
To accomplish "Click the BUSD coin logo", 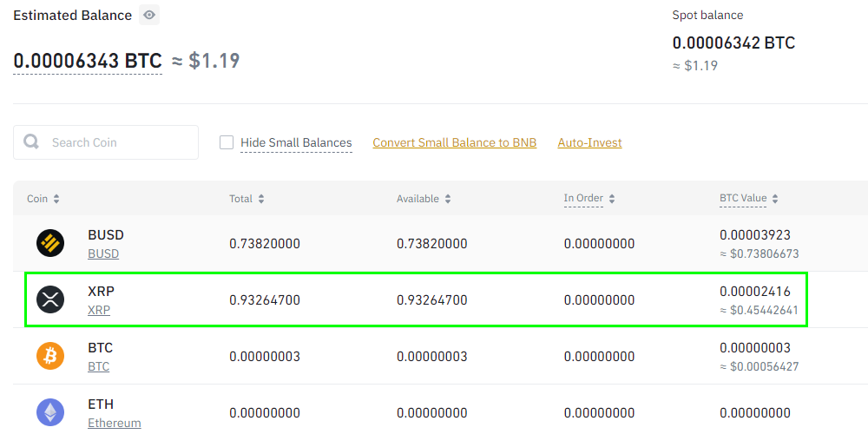I will 50,243.
